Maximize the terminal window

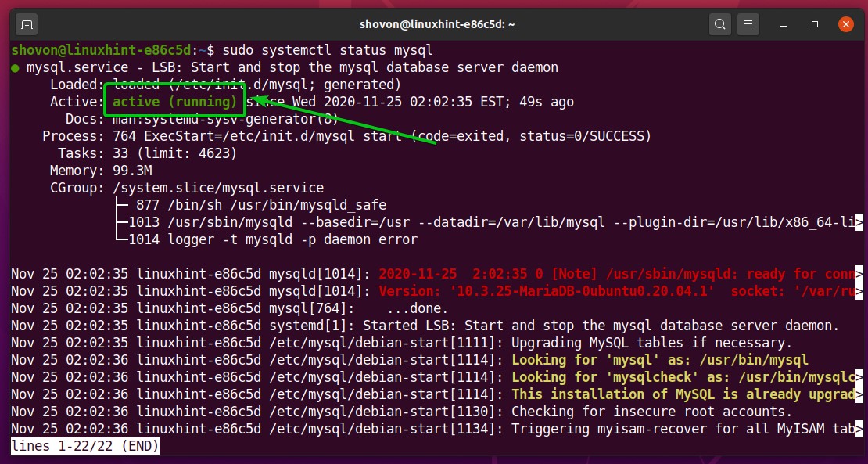(x=815, y=24)
